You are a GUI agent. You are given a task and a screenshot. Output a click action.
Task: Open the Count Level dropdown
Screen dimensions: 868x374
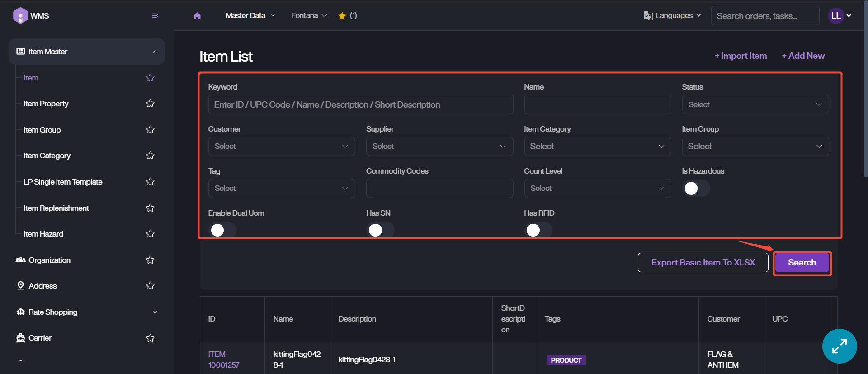click(597, 189)
